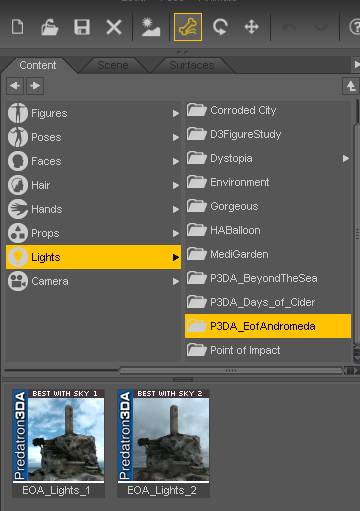Expand the Faces submenu arrow

[176, 161]
